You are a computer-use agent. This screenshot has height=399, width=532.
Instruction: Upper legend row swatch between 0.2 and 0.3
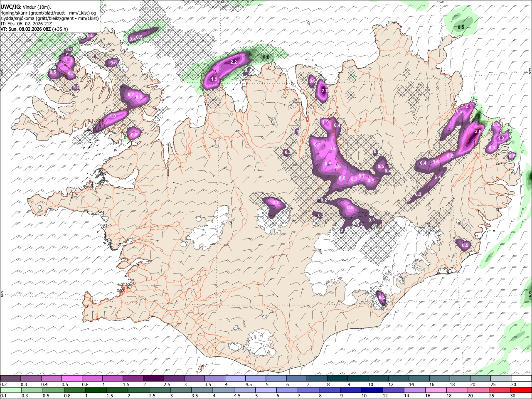[10, 379]
